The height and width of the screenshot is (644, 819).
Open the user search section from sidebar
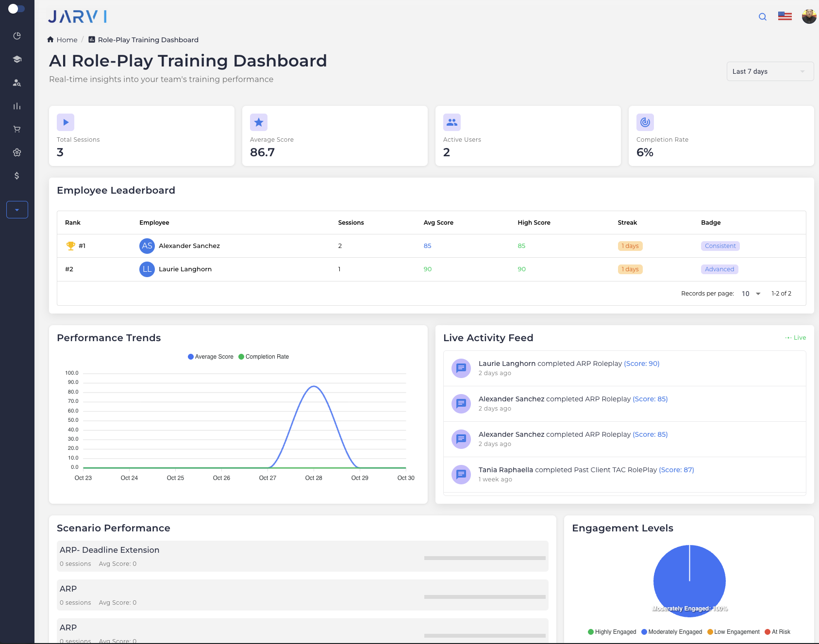(x=17, y=83)
